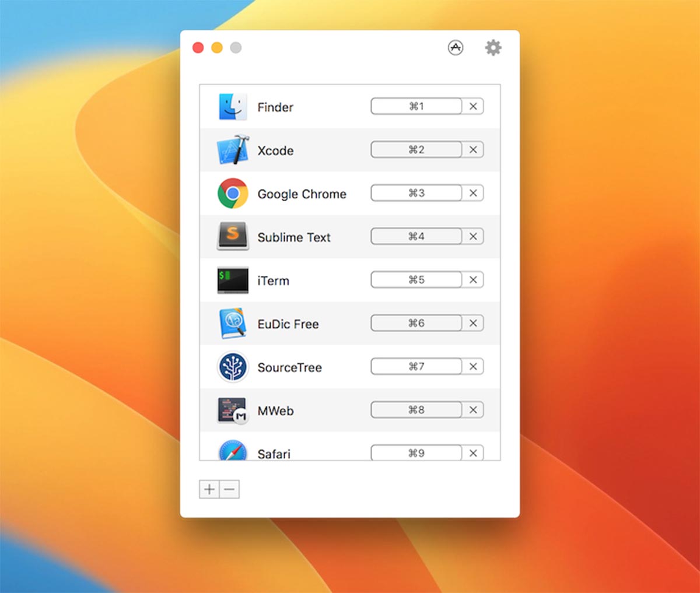This screenshot has height=593, width=700.
Task: Minimize the window with the yellow button
Action: click(x=217, y=48)
